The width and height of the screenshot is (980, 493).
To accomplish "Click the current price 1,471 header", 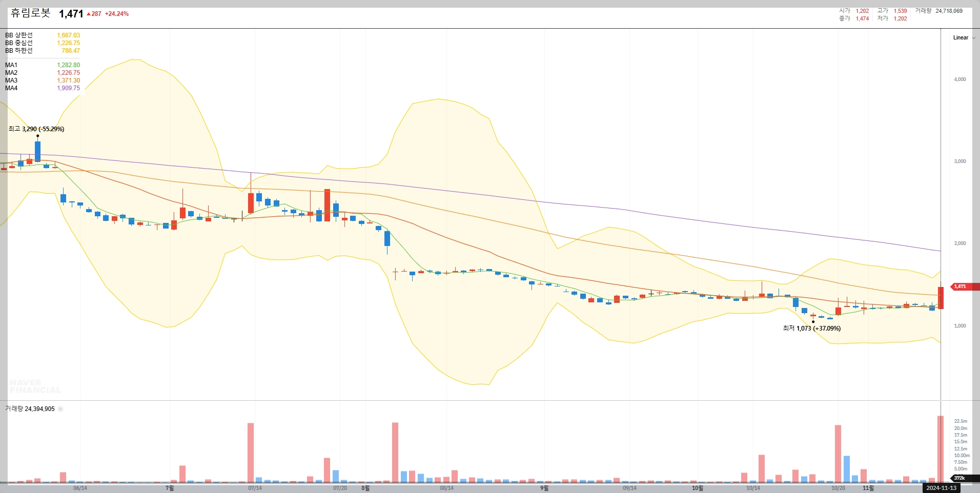I will [x=71, y=14].
